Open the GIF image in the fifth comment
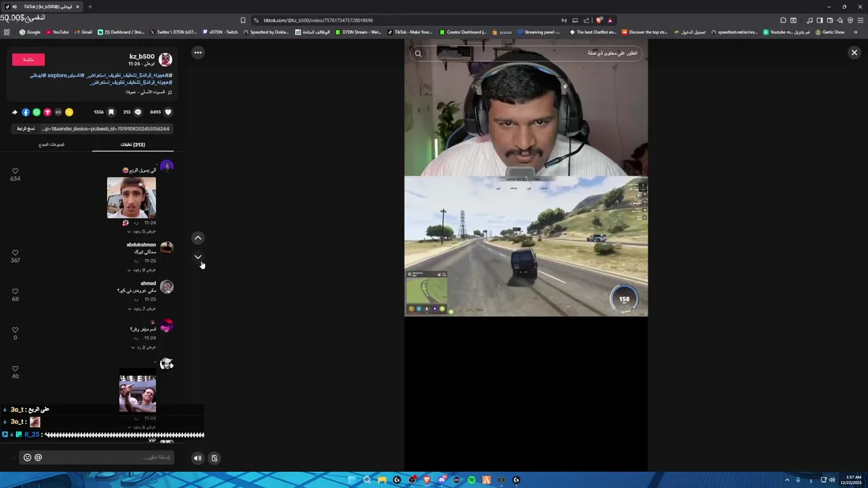 (138, 390)
